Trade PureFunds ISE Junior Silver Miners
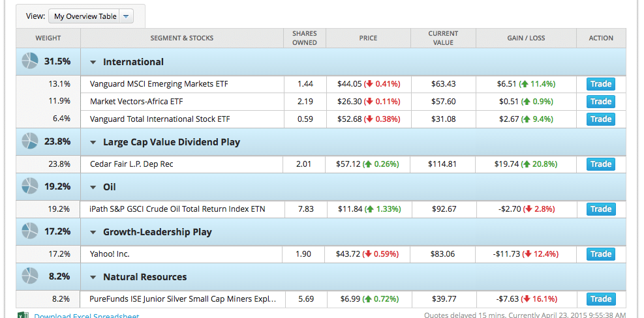Image resolution: width=644 pixels, height=318 pixels. coord(601,299)
